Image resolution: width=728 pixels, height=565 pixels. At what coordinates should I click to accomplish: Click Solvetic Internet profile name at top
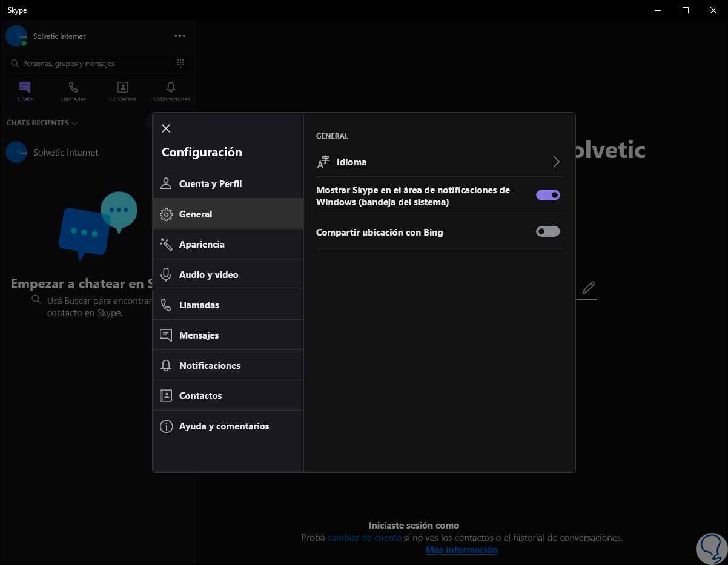59,36
